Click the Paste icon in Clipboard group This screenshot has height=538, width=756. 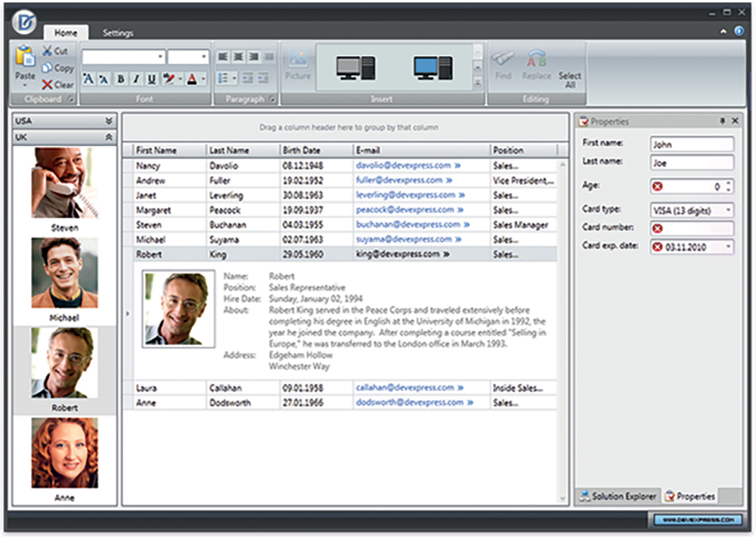click(x=25, y=58)
